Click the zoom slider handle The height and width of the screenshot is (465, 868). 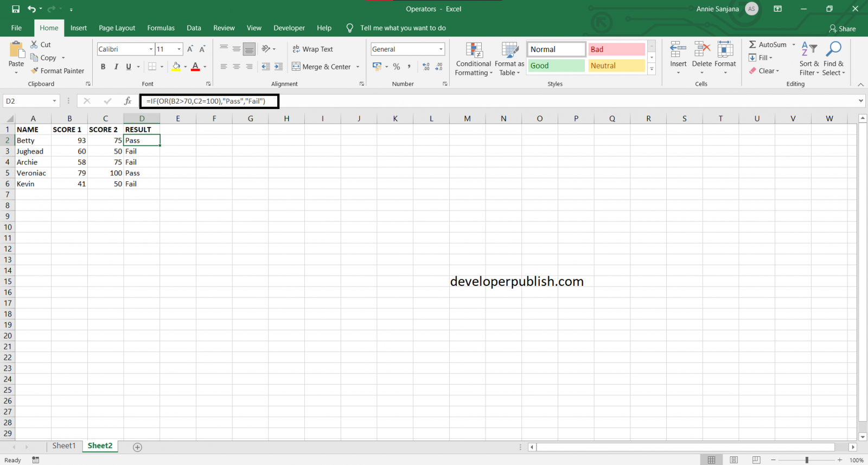coord(807,460)
